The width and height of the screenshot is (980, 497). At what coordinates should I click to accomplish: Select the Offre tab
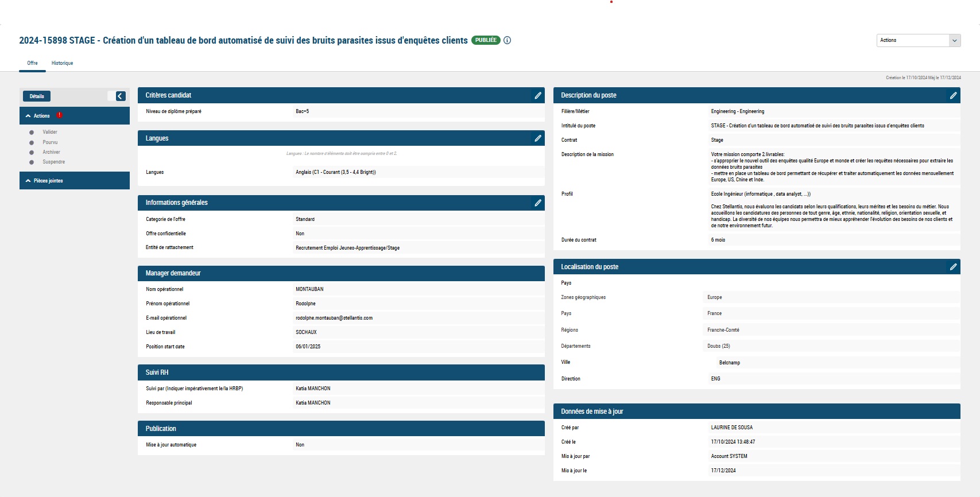tap(32, 63)
